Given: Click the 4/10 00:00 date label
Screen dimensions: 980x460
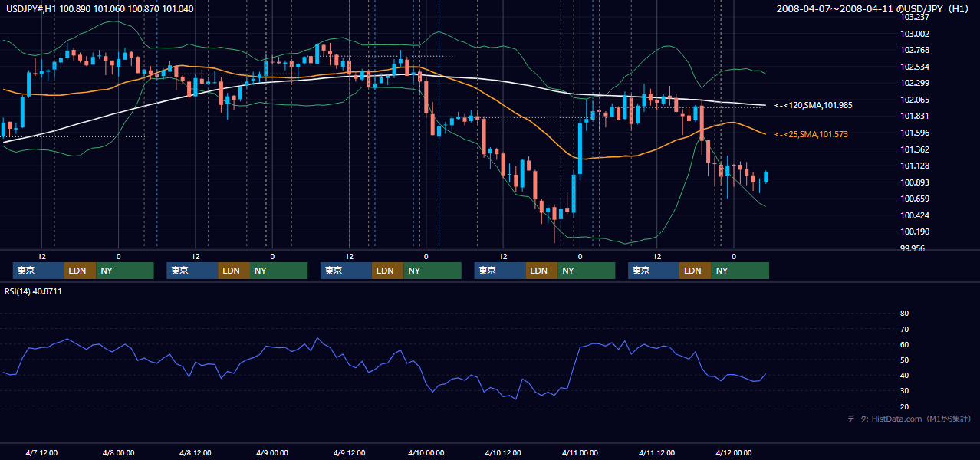Looking at the screenshot, I should 426,452.
